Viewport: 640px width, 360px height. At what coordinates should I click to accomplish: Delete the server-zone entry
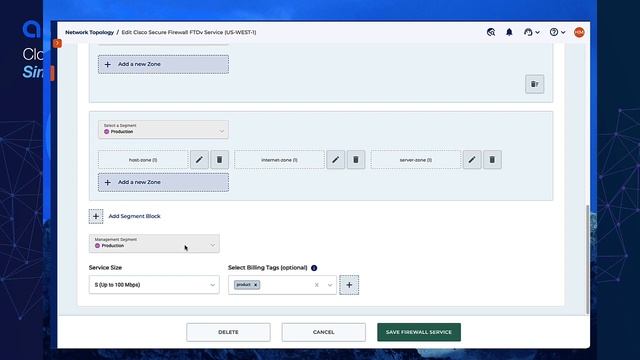[492, 160]
